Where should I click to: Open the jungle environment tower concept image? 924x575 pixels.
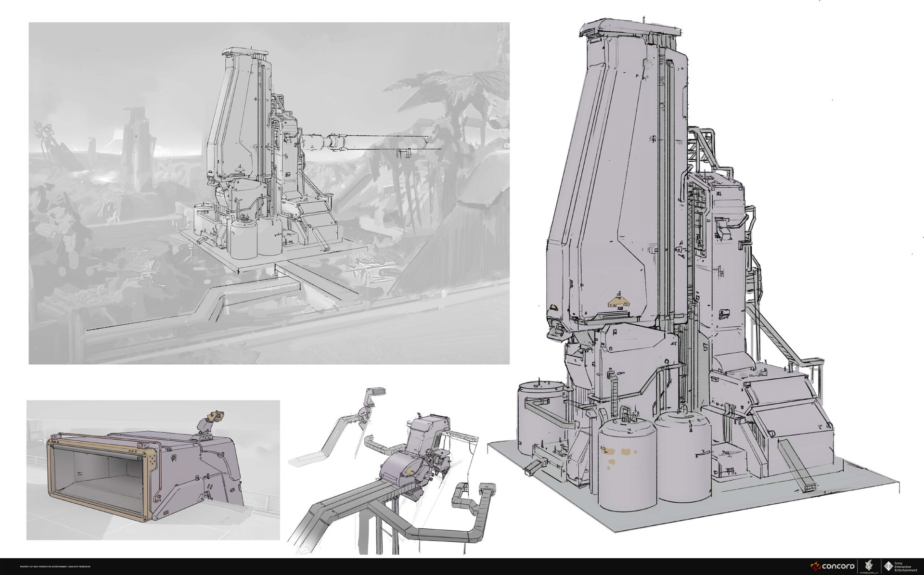click(x=269, y=193)
